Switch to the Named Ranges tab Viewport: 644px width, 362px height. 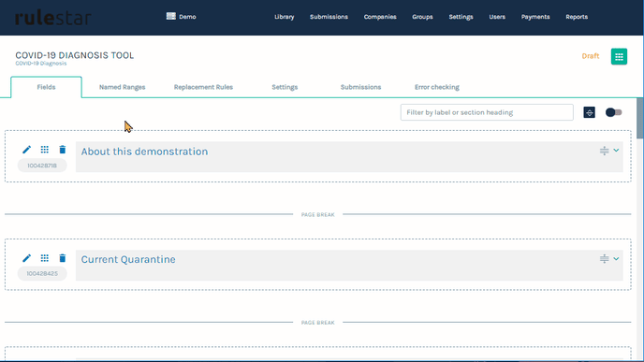[x=122, y=87]
